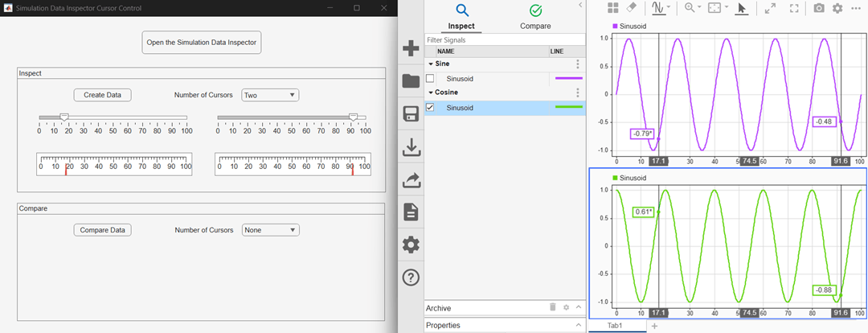Click the save disk icon

(x=410, y=115)
